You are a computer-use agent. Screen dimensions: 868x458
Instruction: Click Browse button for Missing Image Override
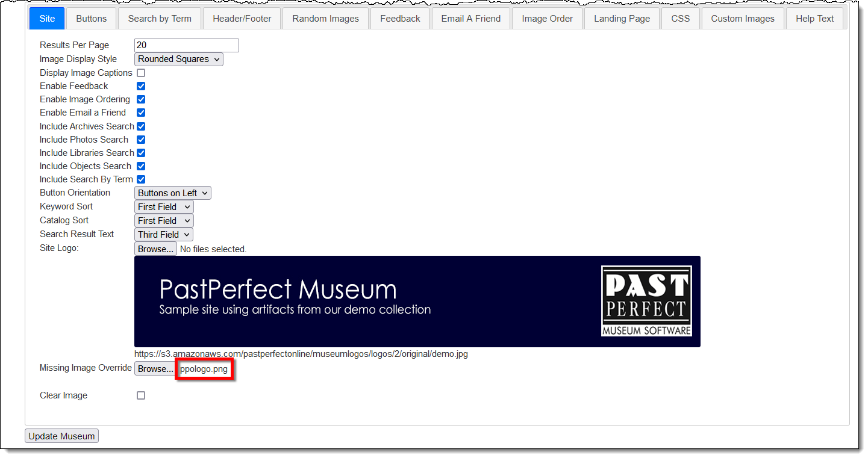click(155, 369)
